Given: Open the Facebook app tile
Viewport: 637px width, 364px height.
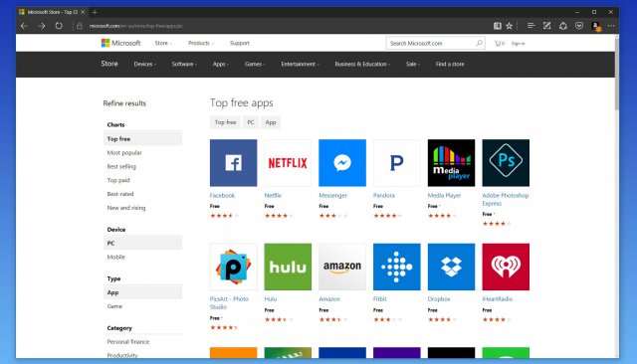Looking at the screenshot, I should point(233,163).
